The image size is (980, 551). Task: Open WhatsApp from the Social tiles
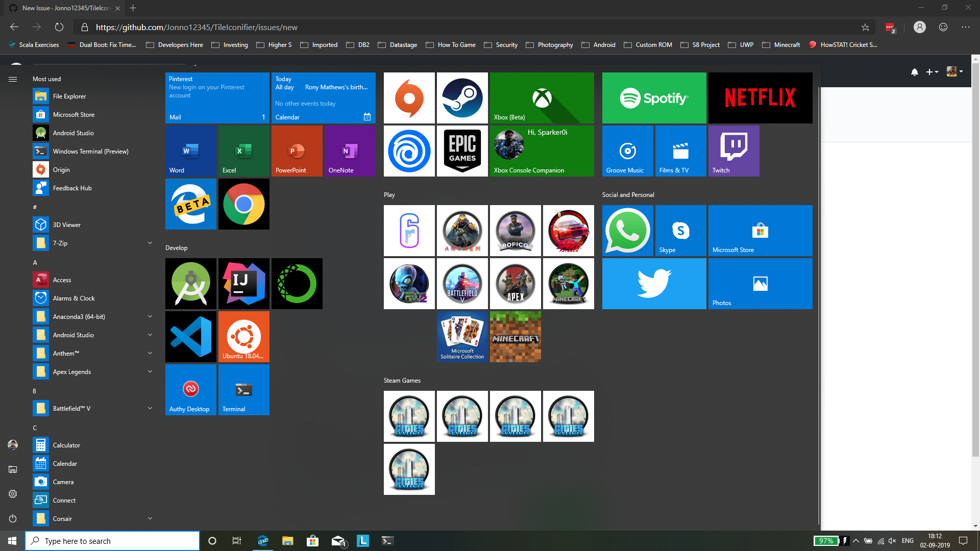click(x=627, y=230)
